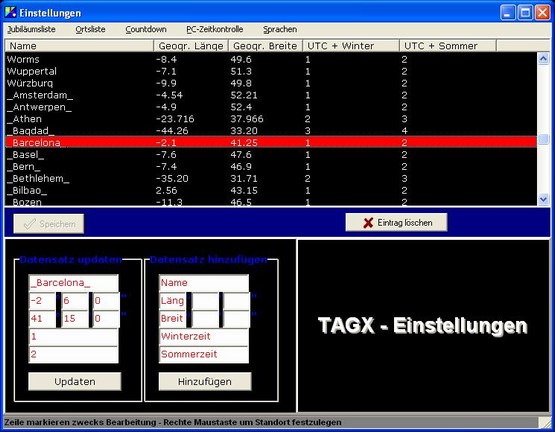Viewport: 555px width, 432px height.
Task: Open the Sprachen menu
Action: point(280,29)
